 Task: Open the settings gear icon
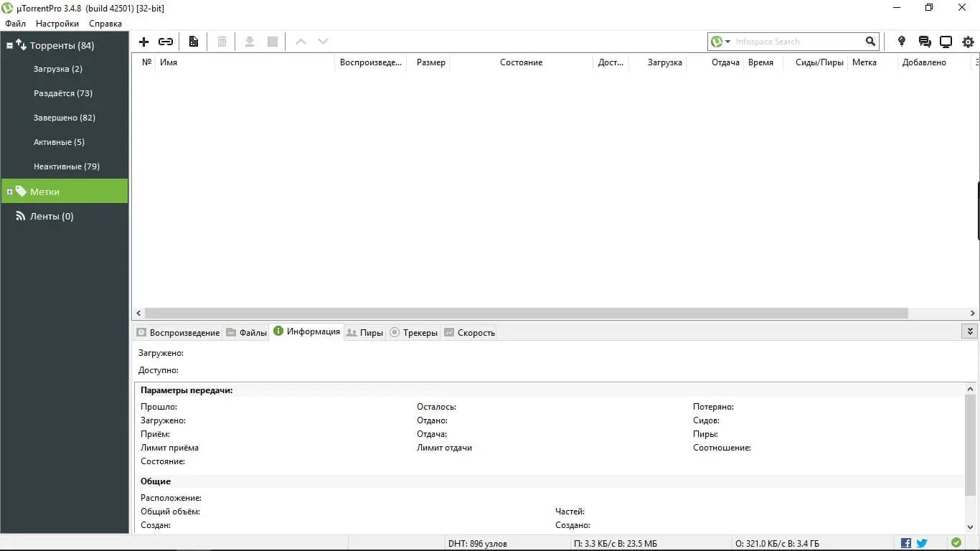click(x=968, y=41)
